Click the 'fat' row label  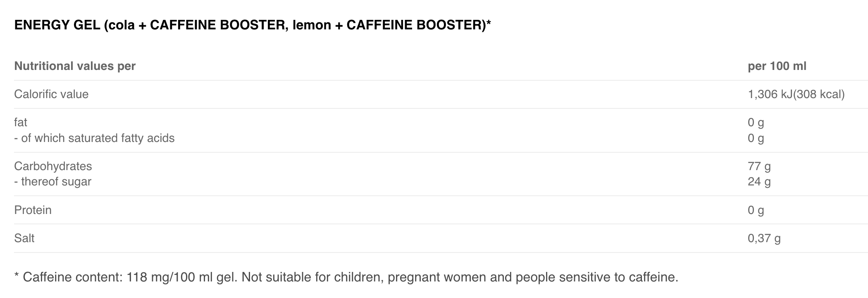tap(21, 123)
